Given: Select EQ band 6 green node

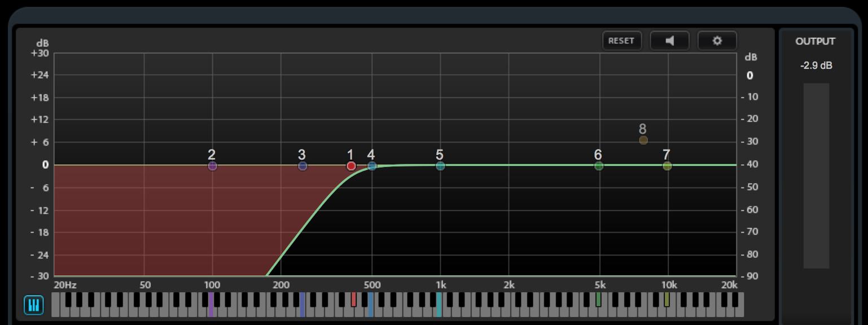Looking at the screenshot, I should [x=599, y=166].
